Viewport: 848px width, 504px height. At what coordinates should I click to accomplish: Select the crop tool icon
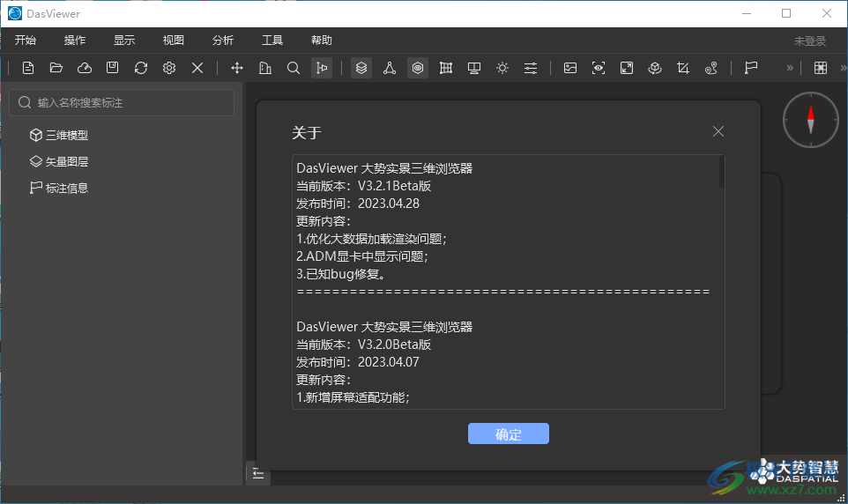click(x=683, y=68)
